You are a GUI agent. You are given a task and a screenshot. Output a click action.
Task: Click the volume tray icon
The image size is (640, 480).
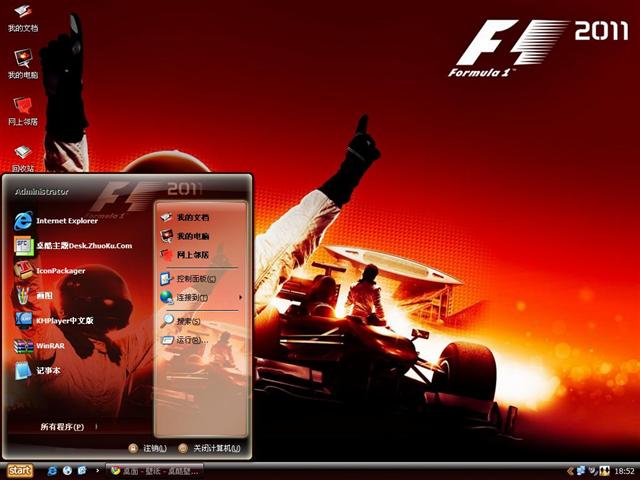[x=593, y=471]
